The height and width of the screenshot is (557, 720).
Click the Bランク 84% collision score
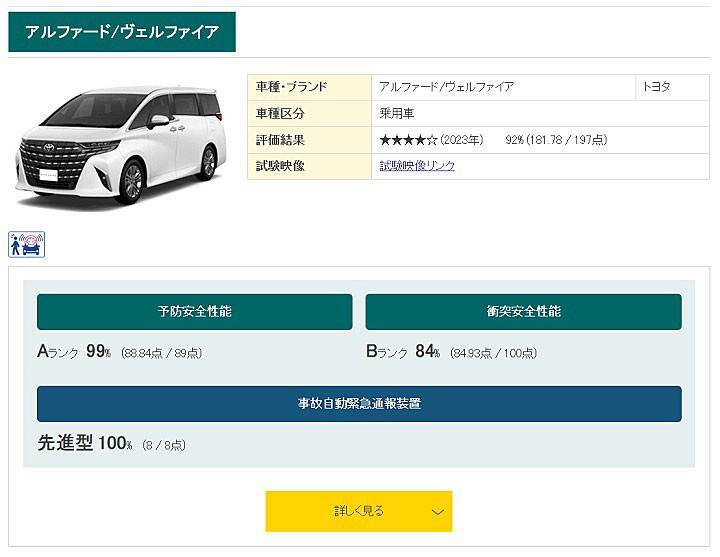point(403,352)
